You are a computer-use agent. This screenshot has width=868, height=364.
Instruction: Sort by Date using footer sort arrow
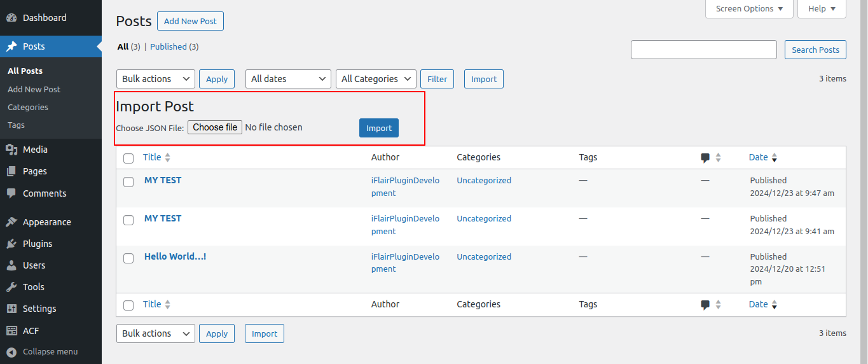pyautogui.click(x=775, y=305)
